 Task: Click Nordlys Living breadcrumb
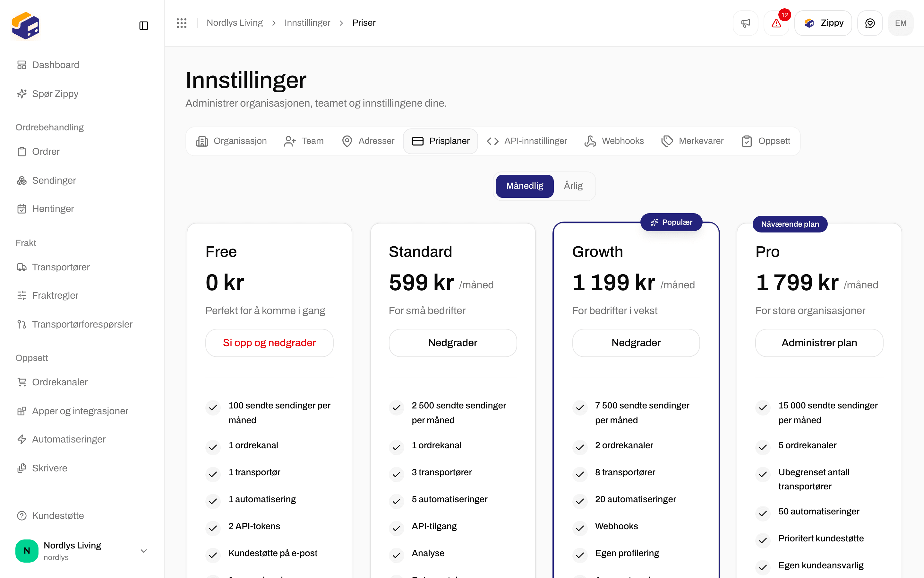click(235, 23)
